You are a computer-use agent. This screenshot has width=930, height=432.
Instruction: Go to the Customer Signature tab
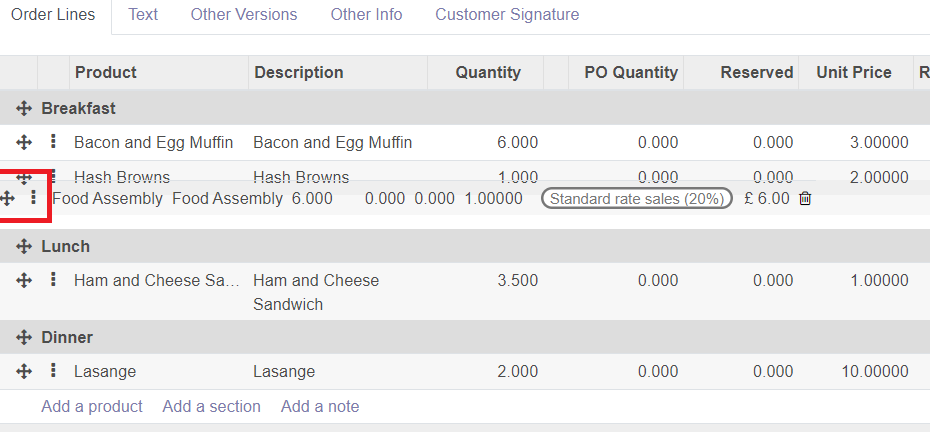pyautogui.click(x=507, y=14)
